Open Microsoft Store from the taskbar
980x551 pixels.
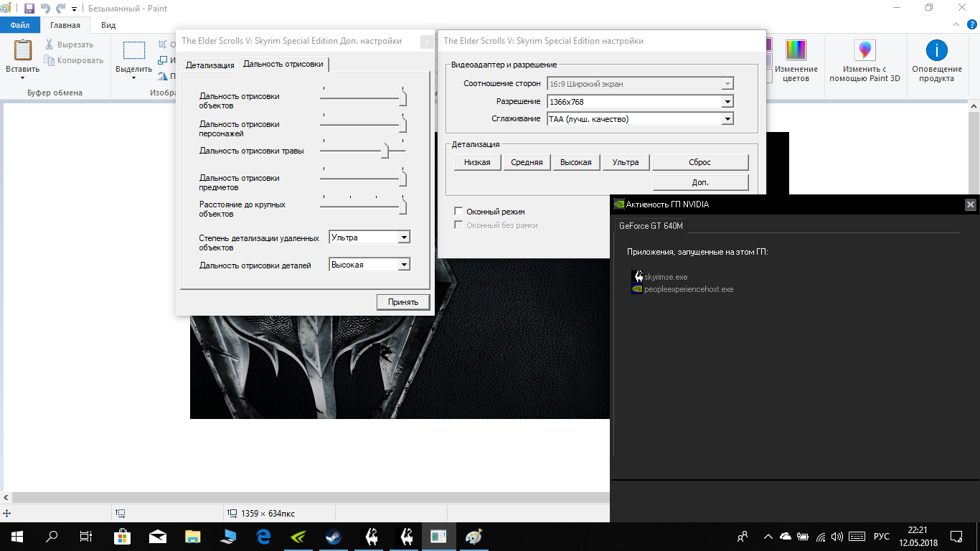[122, 536]
